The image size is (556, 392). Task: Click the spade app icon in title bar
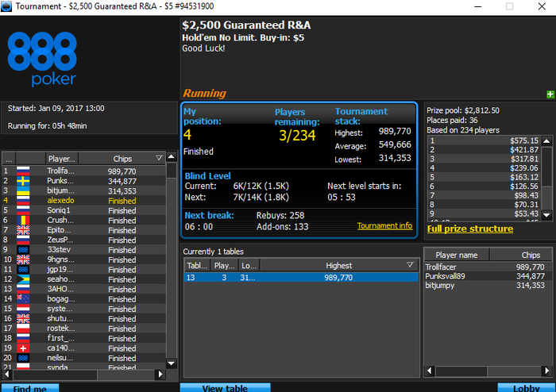tap(6, 6)
